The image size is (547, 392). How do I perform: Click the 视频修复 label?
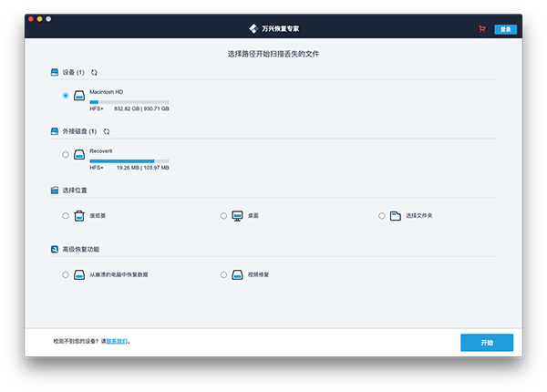tap(259, 274)
